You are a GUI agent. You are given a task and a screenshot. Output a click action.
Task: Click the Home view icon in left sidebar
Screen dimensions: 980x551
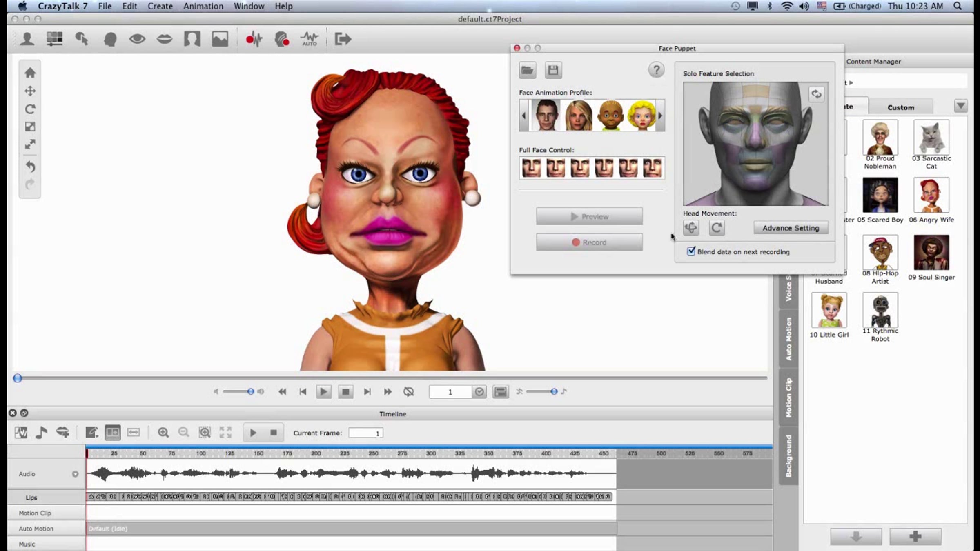[30, 73]
